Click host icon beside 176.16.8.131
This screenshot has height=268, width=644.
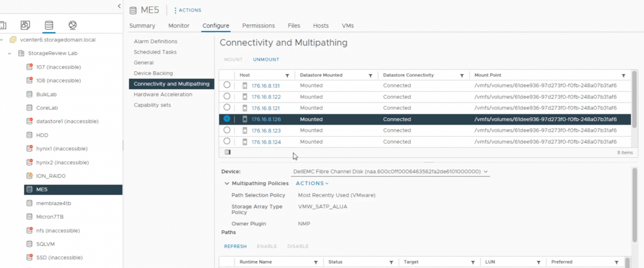point(245,86)
